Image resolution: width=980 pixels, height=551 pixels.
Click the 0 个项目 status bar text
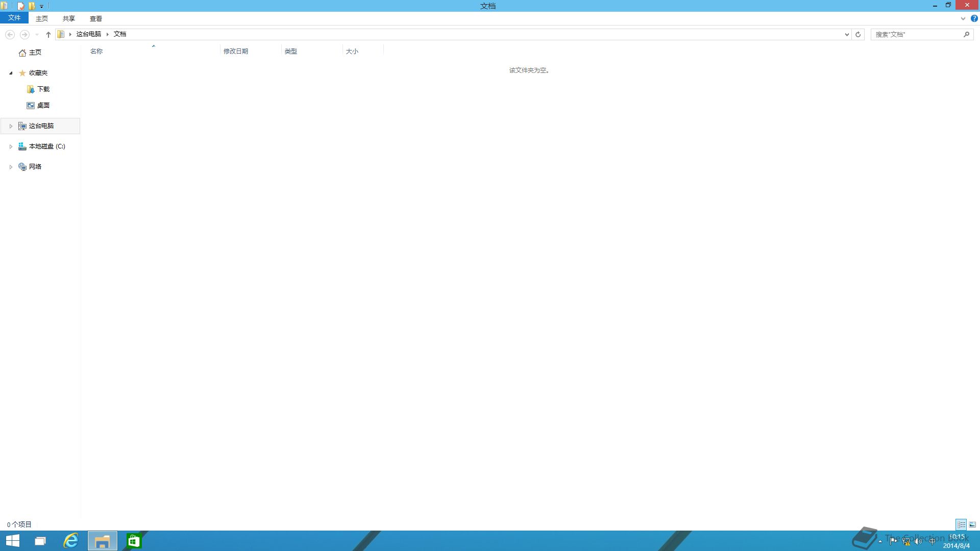[19, 524]
